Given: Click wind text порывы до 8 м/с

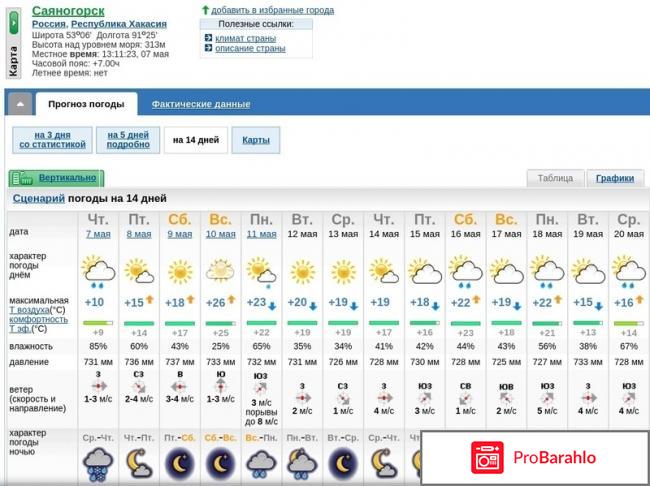Looking at the screenshot, I should pos(262,417).
